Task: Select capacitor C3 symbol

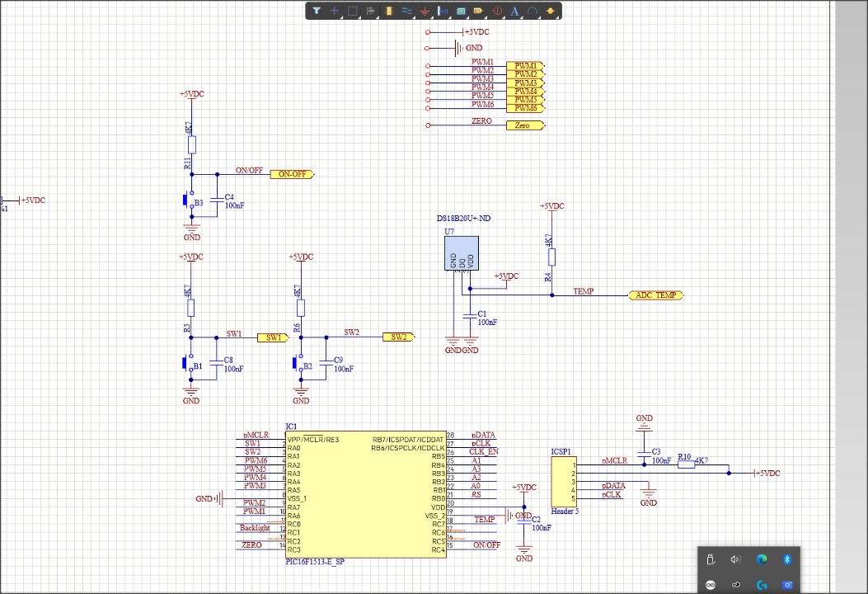Action: click(644, 453)
